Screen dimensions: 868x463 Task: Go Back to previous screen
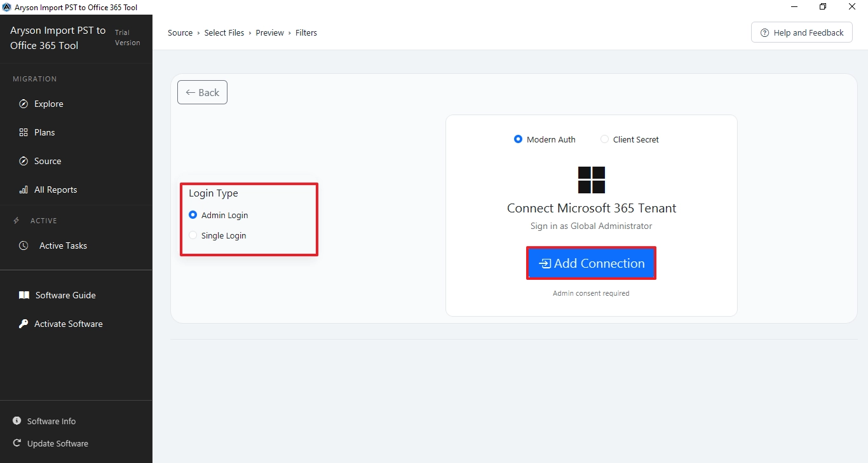202,92
